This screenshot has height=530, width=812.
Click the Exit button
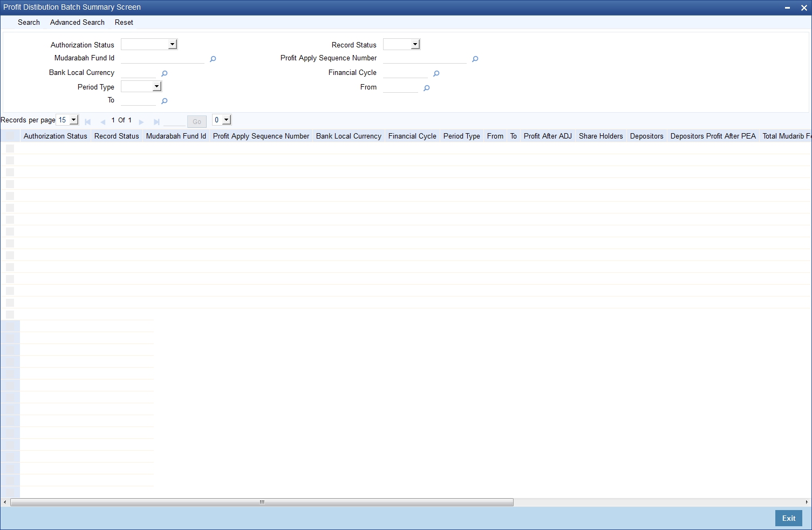pos(789,518)
